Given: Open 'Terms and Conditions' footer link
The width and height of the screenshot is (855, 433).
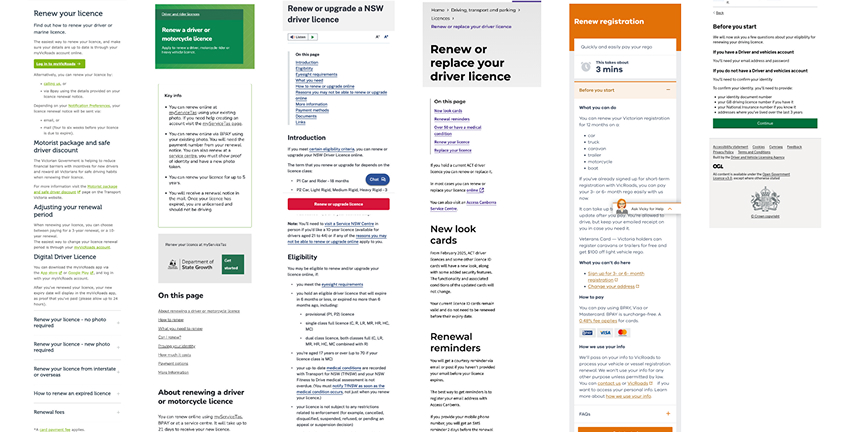Looking at the screenshot, I should pyautogui.click(x=754, y=152).
